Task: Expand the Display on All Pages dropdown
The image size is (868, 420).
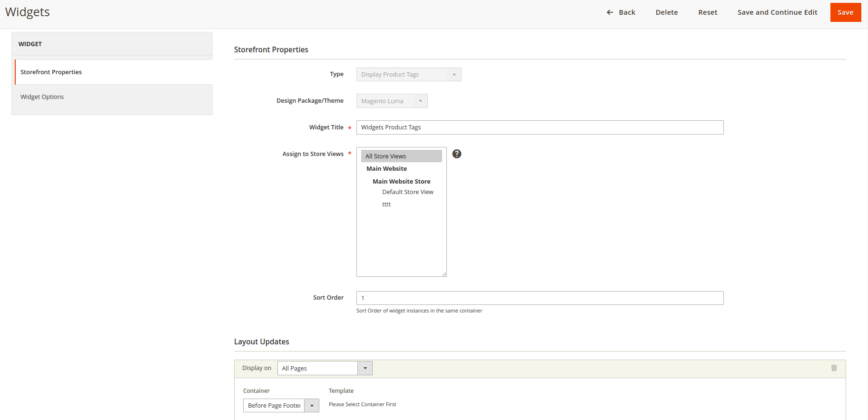Action: (325, 368)
